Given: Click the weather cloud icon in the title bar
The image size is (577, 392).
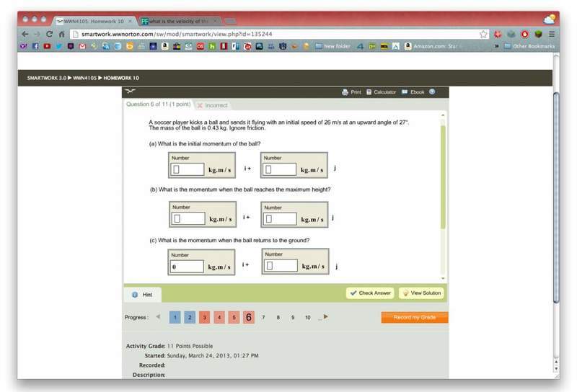Looking at the screenshot, I should (550, 19).
